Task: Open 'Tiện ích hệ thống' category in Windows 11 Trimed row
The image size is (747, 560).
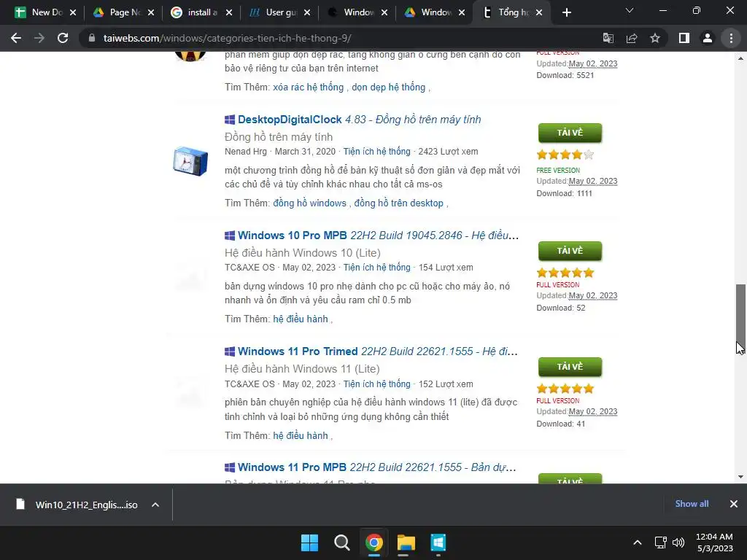Action: coord(377,384)
